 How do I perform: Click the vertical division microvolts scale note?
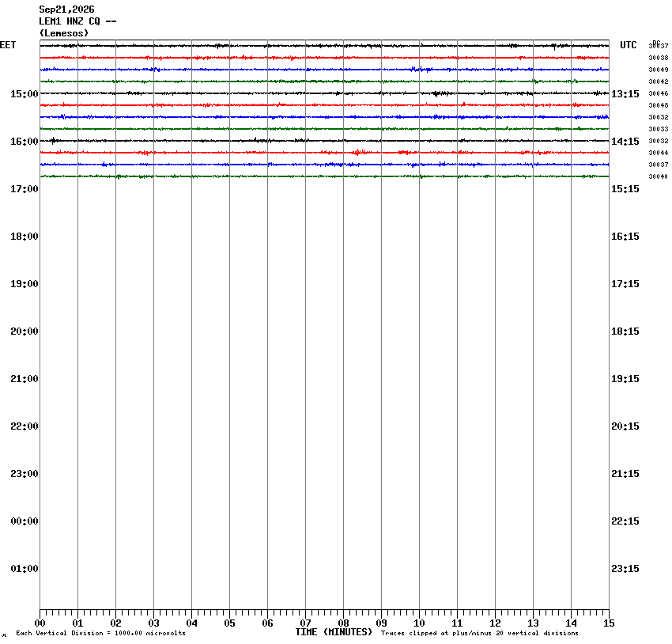point(100,633)
